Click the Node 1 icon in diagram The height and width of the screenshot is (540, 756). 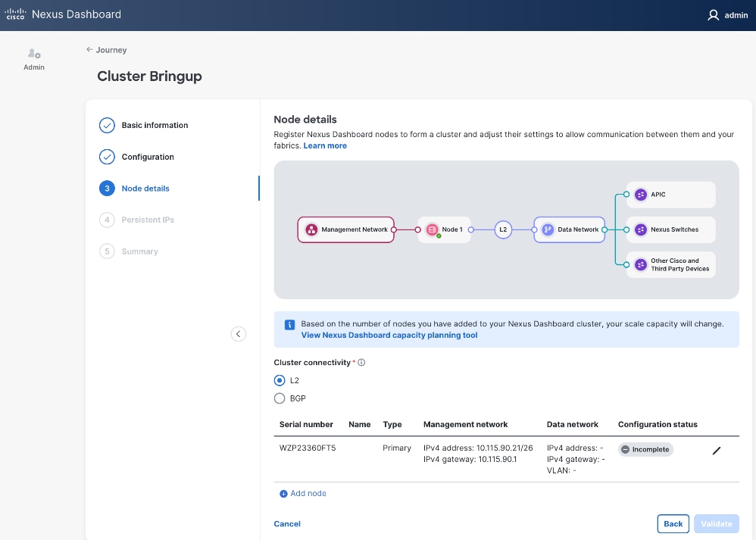click(433, 229)
